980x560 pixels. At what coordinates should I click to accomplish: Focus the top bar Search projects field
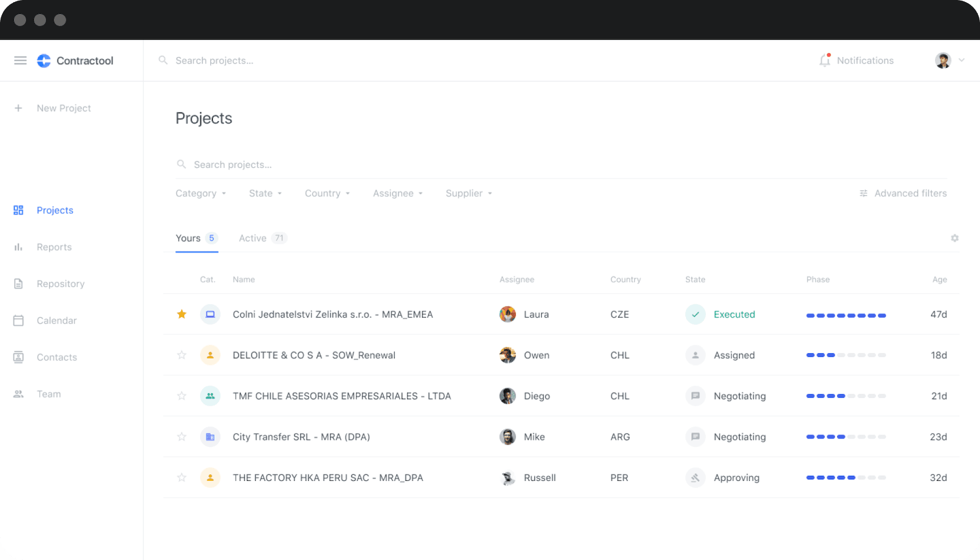[214, 60]
